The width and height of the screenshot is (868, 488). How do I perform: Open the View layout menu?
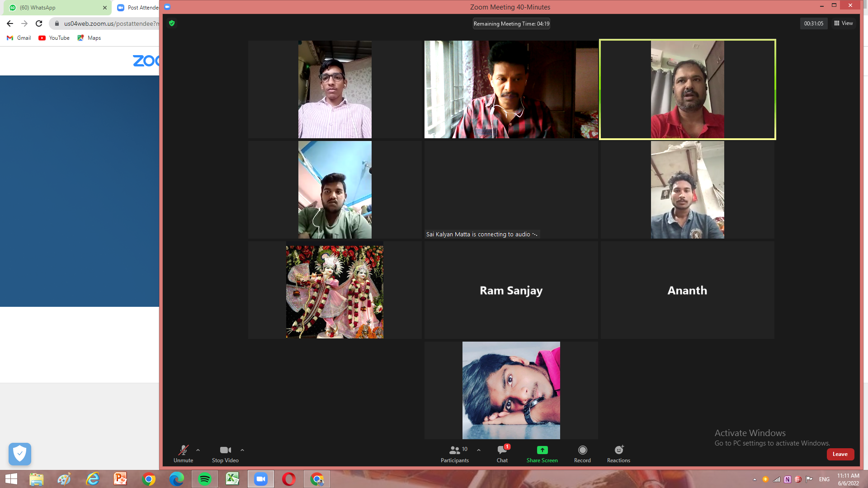pyautogui.click(x=844, y=23)
